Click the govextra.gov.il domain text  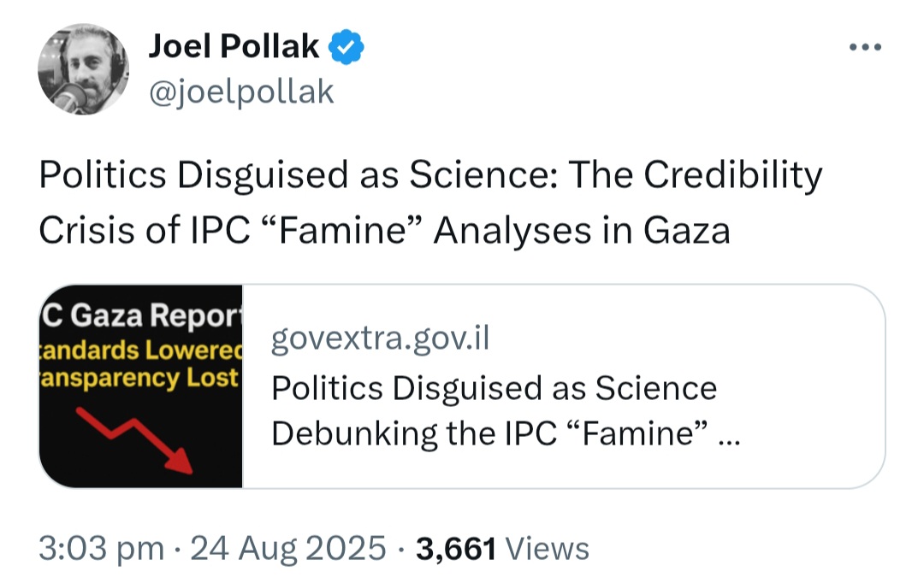380,339
